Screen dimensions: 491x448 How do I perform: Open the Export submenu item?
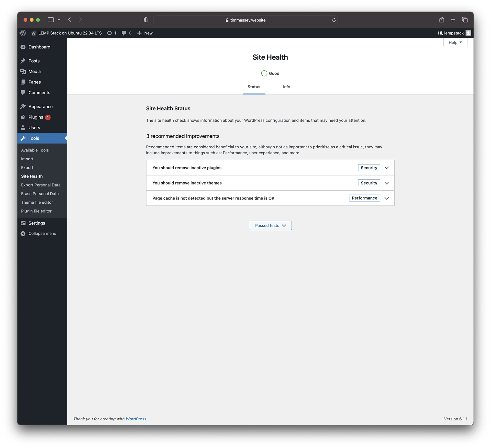[27, 168]
